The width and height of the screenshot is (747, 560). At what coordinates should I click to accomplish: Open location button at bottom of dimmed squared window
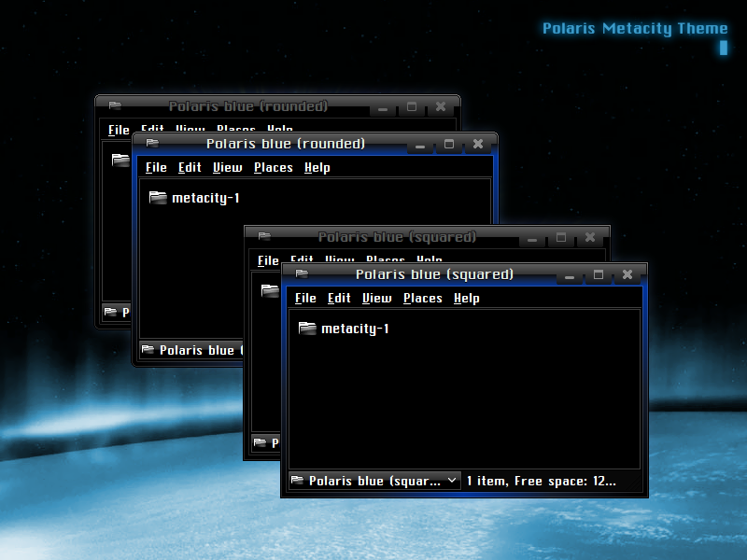[x=266, y=442]
